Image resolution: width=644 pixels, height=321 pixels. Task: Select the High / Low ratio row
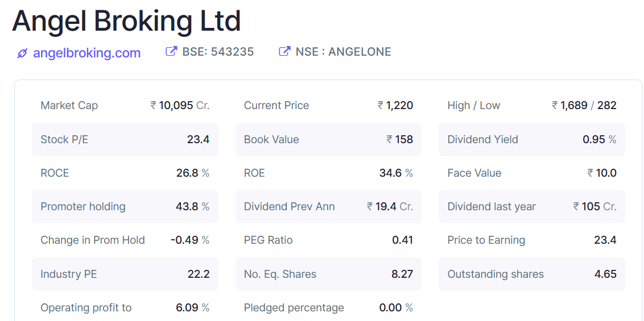pyautogui.click(x=531, y=106)
